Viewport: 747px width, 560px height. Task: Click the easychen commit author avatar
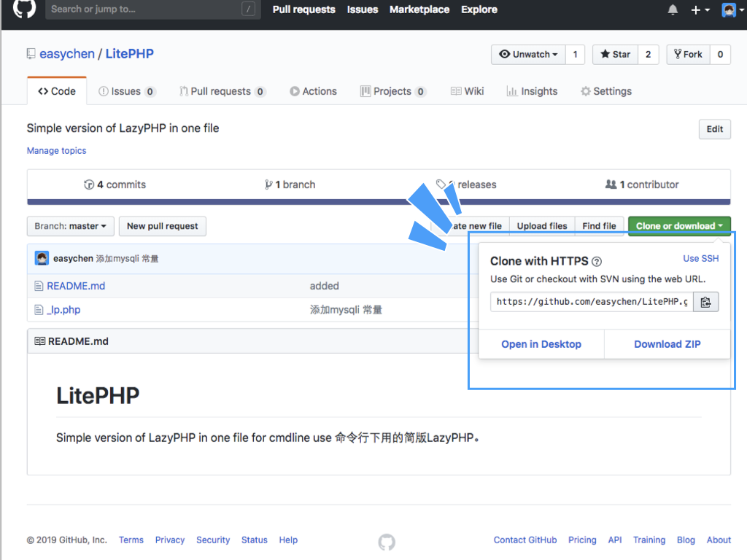pos(42,259)
